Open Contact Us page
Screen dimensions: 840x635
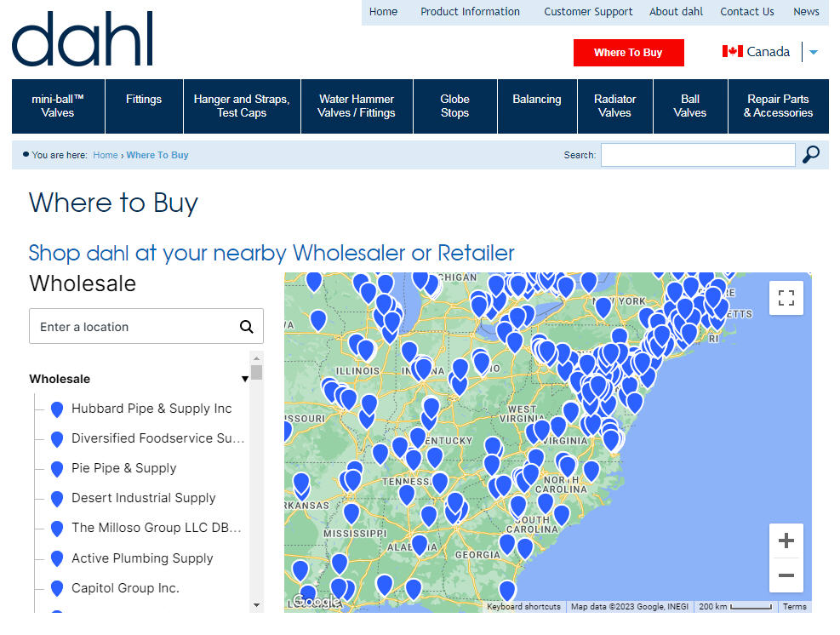pyautogui.click(x=746, y=12)
